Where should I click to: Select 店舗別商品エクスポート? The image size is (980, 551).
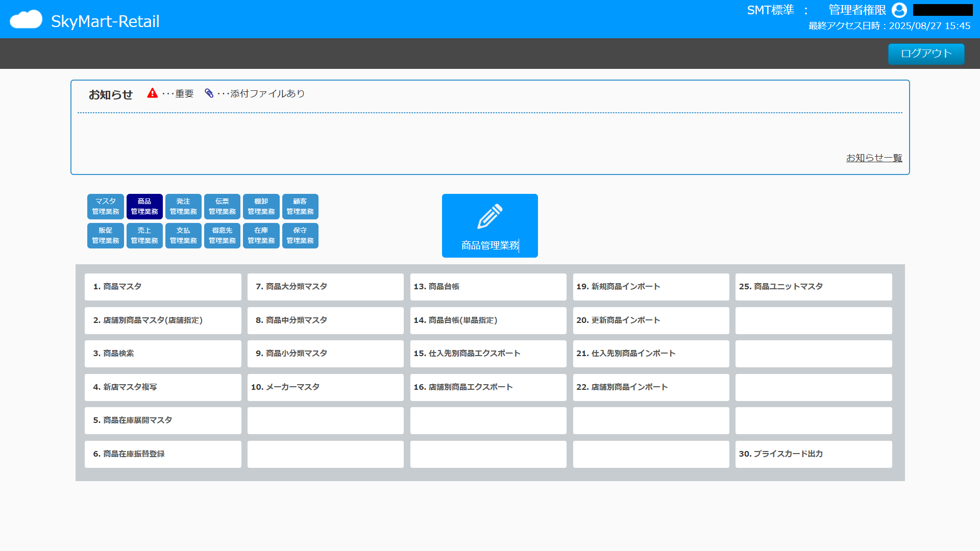tap(488, 387)
